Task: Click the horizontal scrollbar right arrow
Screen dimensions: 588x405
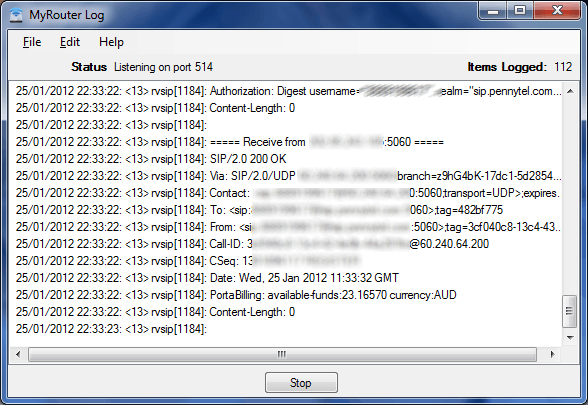Action: [552, 354]
